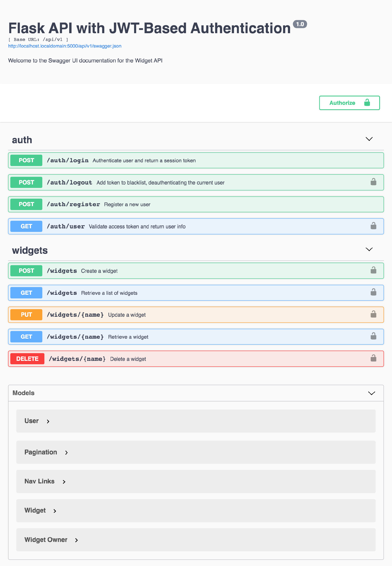Image resolution: width=392 pixels, height=566 pixels.
Task: Click the green Authorize button
Action: (349, 103)
